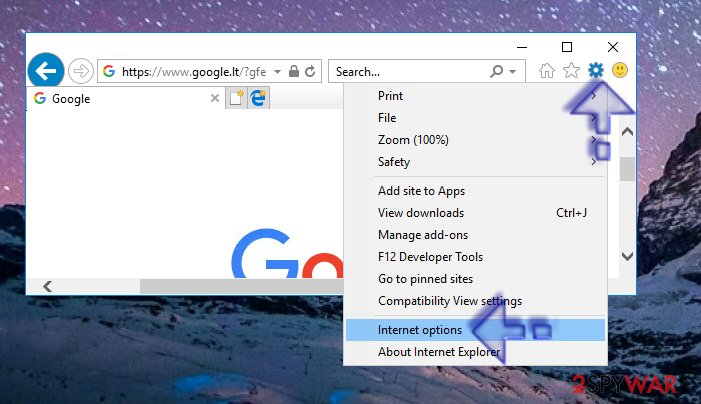Launch F12 Developer Tools
The image size is (701, 404).
pyautogui.click(x=476, y=257)
